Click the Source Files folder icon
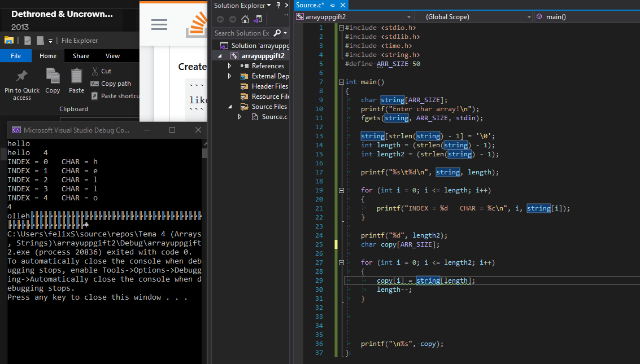Image resolution: width=640 pixels, height=364 pixels. (244, 107)
